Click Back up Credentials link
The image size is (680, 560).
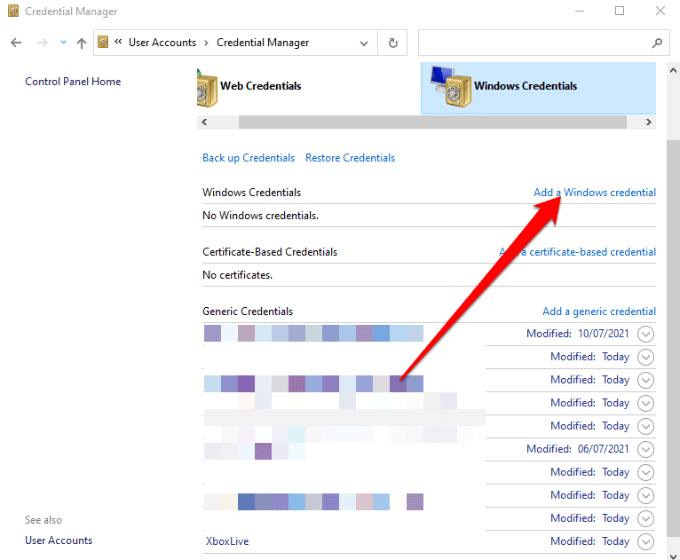point(248,158)
